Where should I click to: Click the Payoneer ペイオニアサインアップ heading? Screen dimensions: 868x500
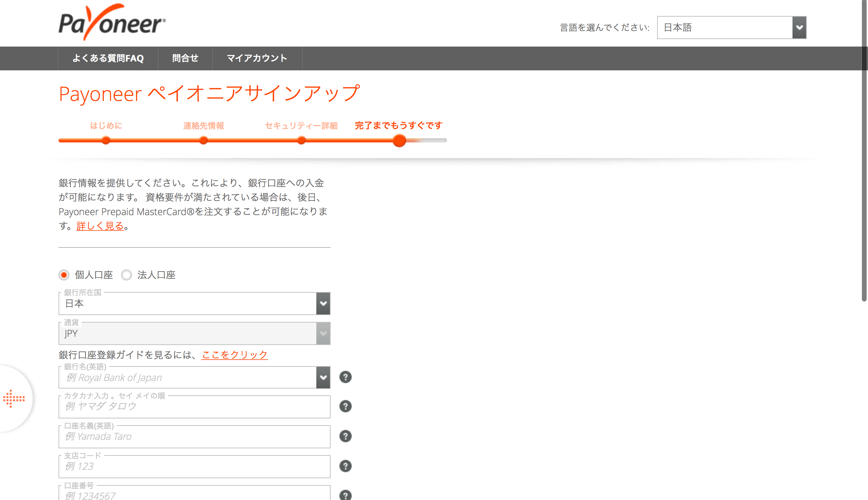point(209,94)
